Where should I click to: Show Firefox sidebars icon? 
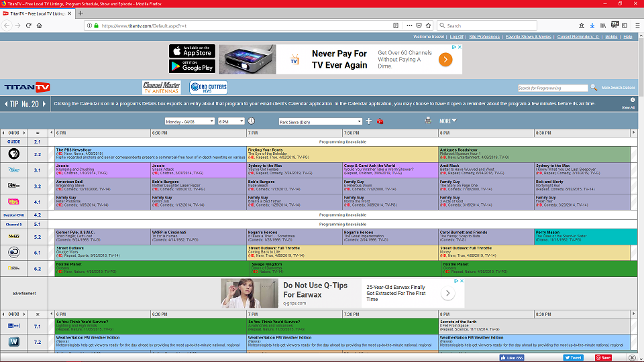(x=625, y=25)
